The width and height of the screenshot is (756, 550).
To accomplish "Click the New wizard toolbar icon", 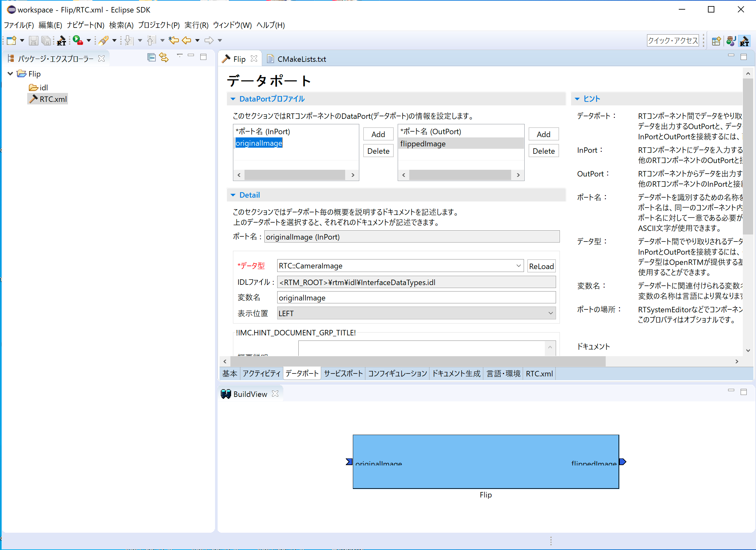I will pos(11,40).
